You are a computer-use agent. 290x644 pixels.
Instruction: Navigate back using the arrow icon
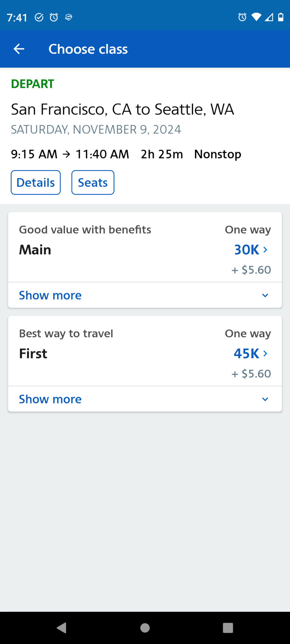tap(18, 49)
